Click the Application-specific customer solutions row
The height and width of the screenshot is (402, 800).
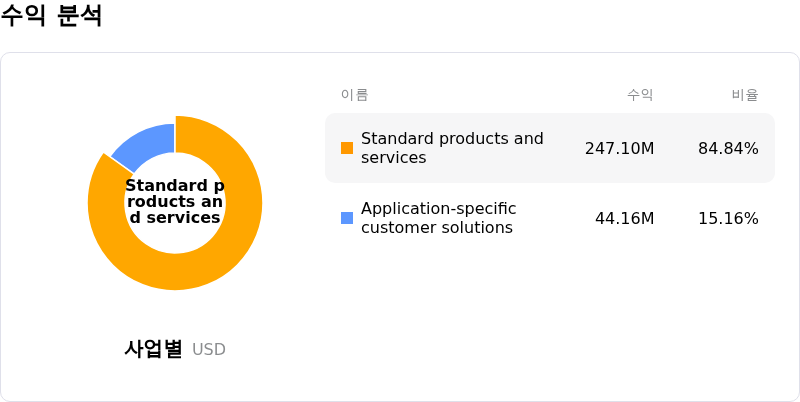(x=550, y=218)
